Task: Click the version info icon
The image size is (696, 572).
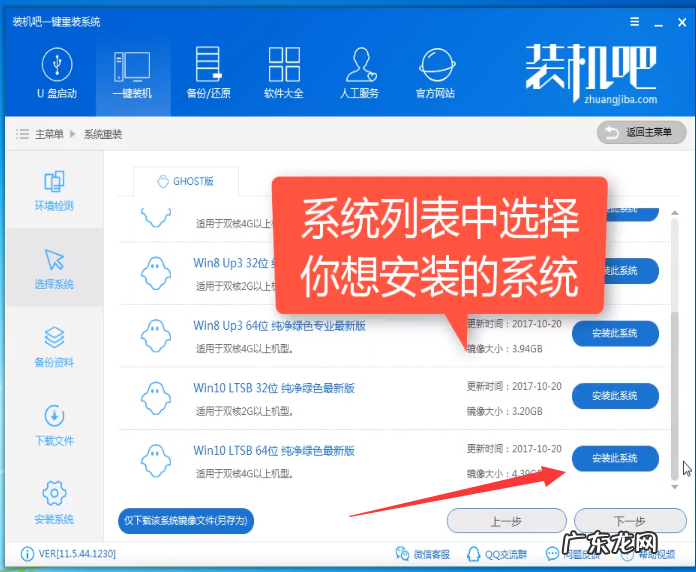Action: (x=27, y=554)
